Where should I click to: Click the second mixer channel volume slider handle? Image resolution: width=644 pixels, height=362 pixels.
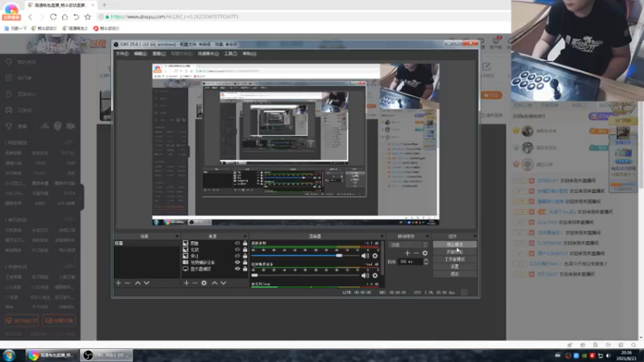pos(254,275)
